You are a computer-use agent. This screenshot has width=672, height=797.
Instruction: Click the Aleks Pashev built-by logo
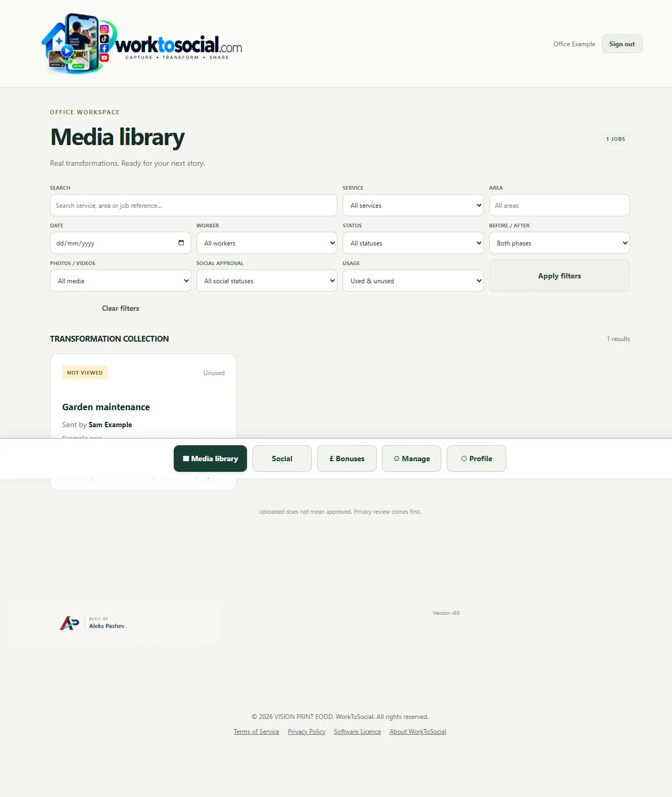click(93, 623)
